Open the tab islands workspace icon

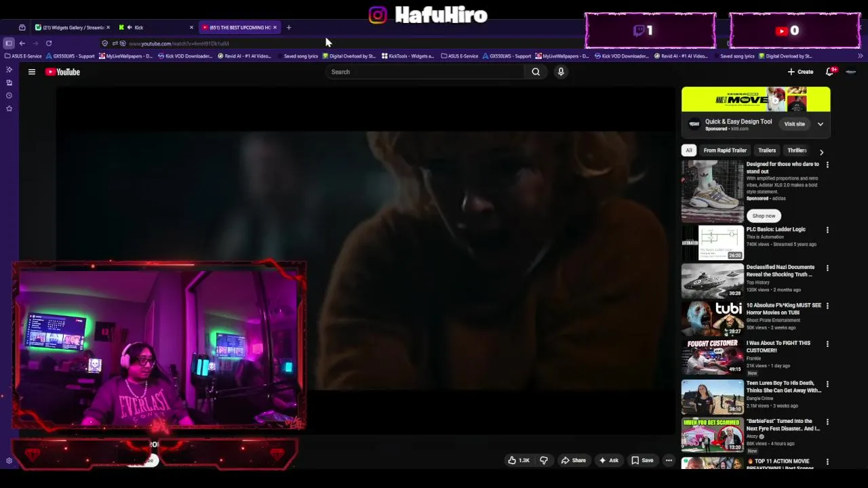point(22,28)
